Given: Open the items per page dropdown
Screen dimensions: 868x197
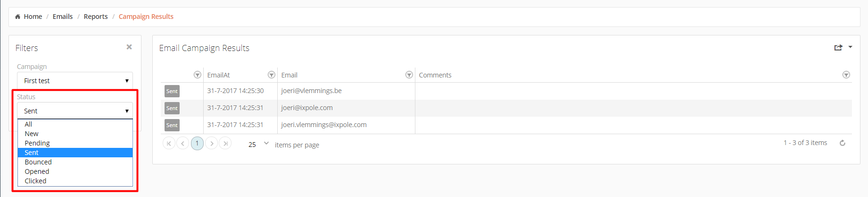Looking at the screenshot, I should pyautogui.click(x=258, y=144).
